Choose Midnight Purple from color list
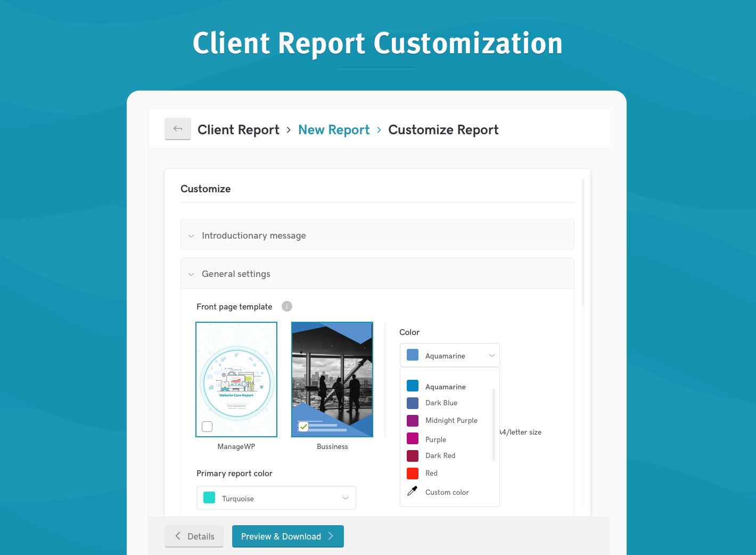Screen dimensions: 756x555 [451, 421]
